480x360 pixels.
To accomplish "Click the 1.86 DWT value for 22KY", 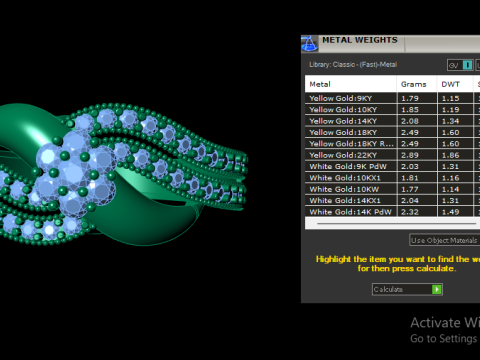I will coord(450,155).
